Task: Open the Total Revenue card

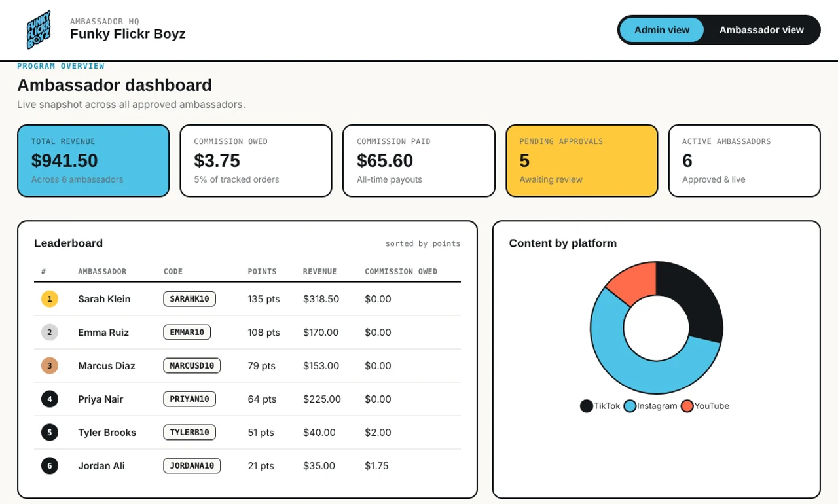Action: 94,161
